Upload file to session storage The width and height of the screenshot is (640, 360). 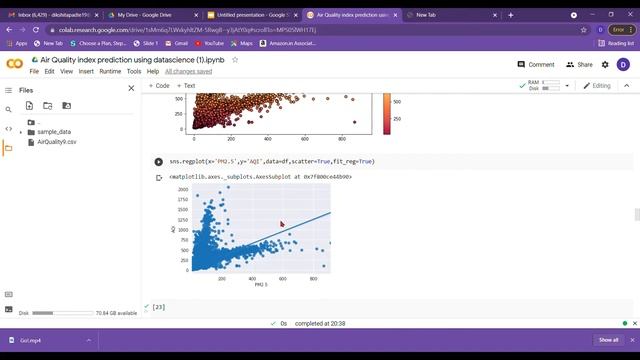click(x=29, y=106)
